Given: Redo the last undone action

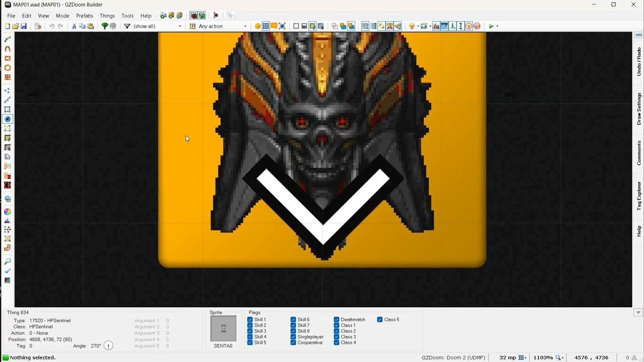Looking at the screenshot, I should [60, 26].
